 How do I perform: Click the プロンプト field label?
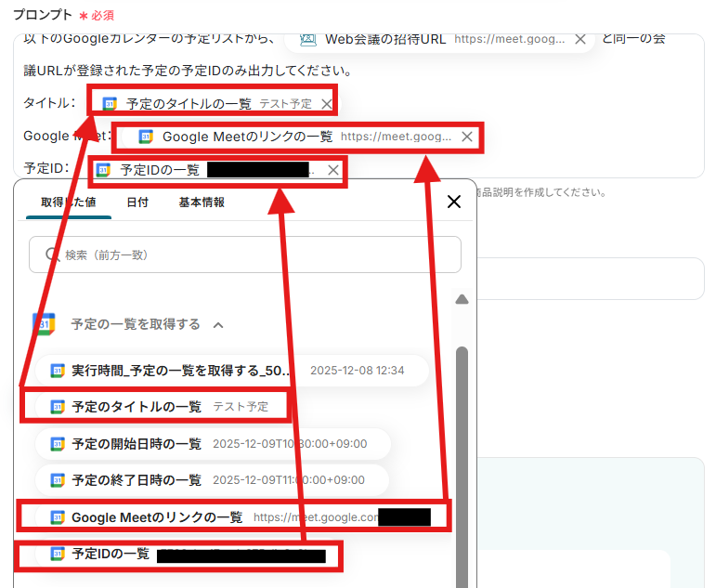click(x=43, y=15)
